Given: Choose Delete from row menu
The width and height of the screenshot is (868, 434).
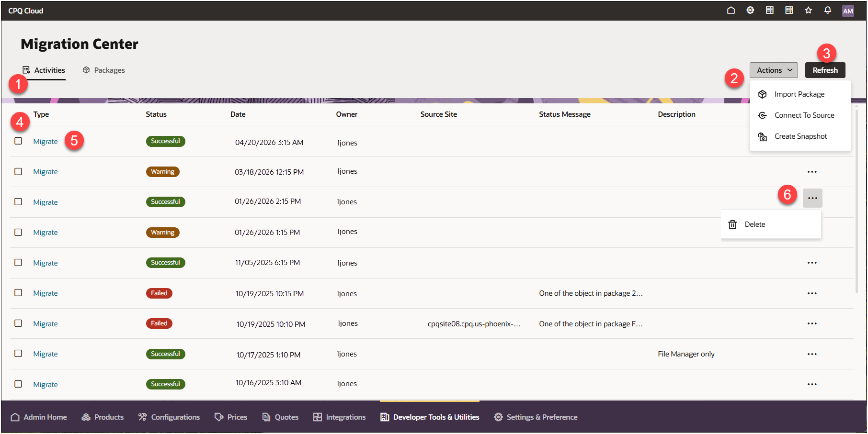Looking at the screenshot, I should [x=771, y=224].
